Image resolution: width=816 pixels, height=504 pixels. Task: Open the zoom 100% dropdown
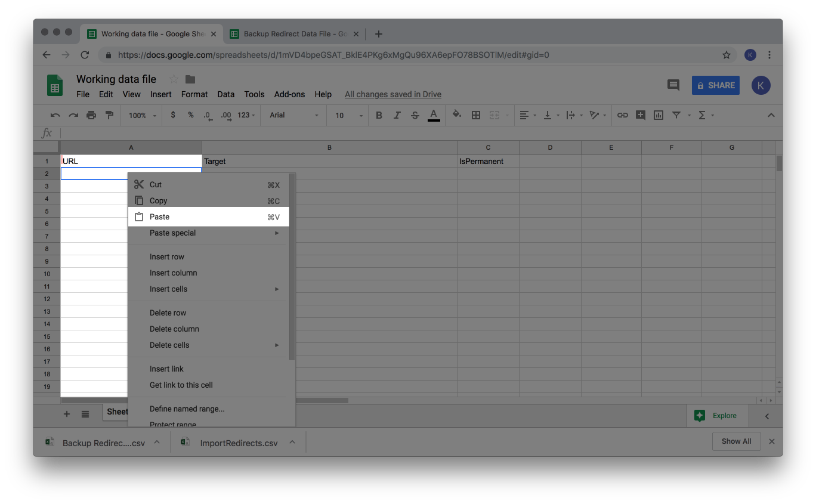click(143, 115)
